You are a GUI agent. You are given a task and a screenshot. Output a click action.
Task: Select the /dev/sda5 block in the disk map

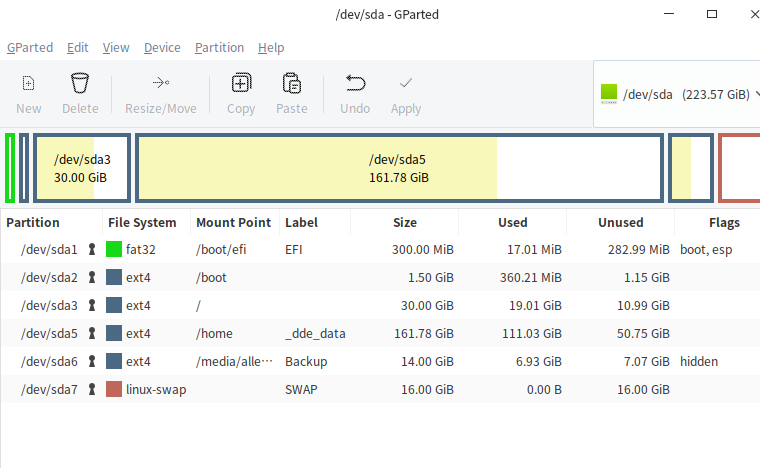pos(399,168)
